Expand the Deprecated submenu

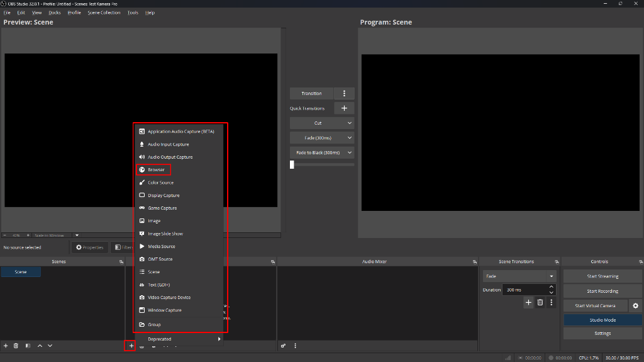[x=179, y=339]
